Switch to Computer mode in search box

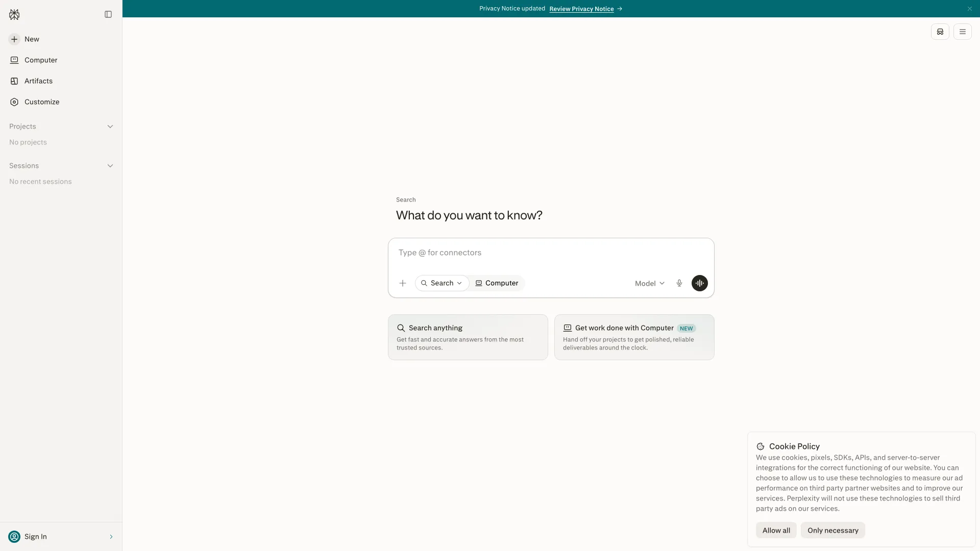point(497,283)
